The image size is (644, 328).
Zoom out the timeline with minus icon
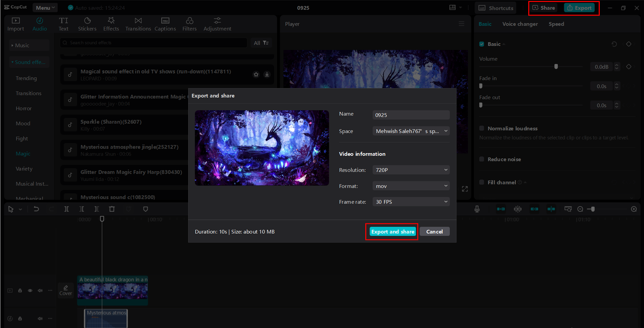[580, 209]
